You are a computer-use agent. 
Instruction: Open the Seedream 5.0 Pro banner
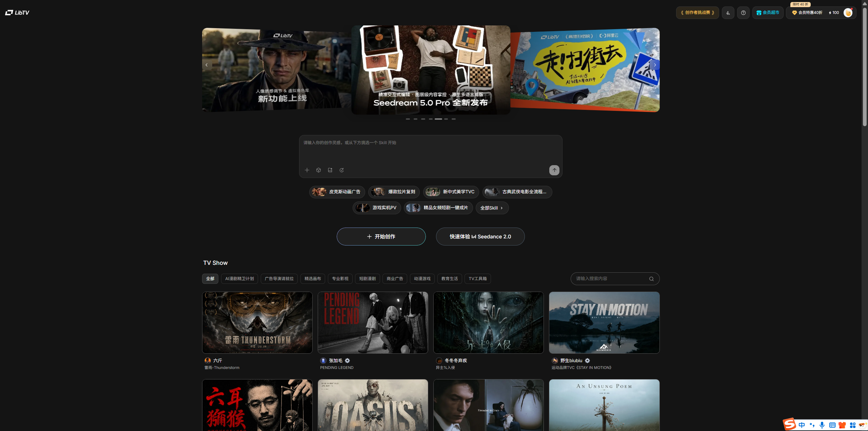pyautogui.click(x=431, y=70)
